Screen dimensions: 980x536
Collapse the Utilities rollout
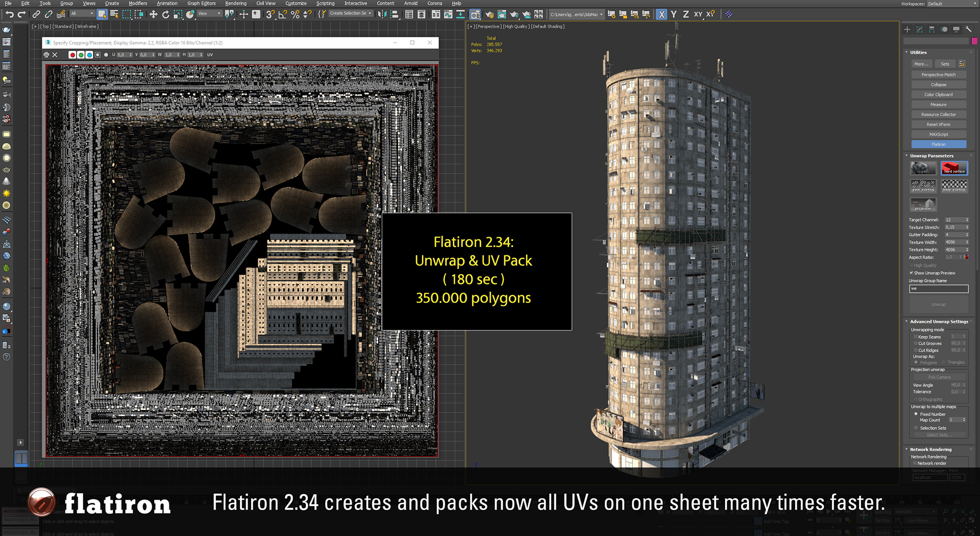[907, 53]
